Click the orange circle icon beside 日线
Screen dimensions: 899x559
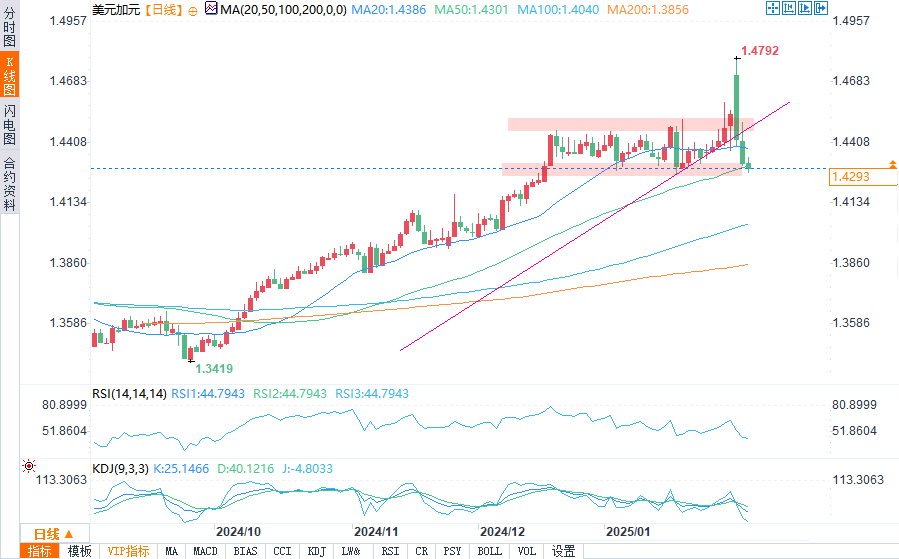[194, 9]
